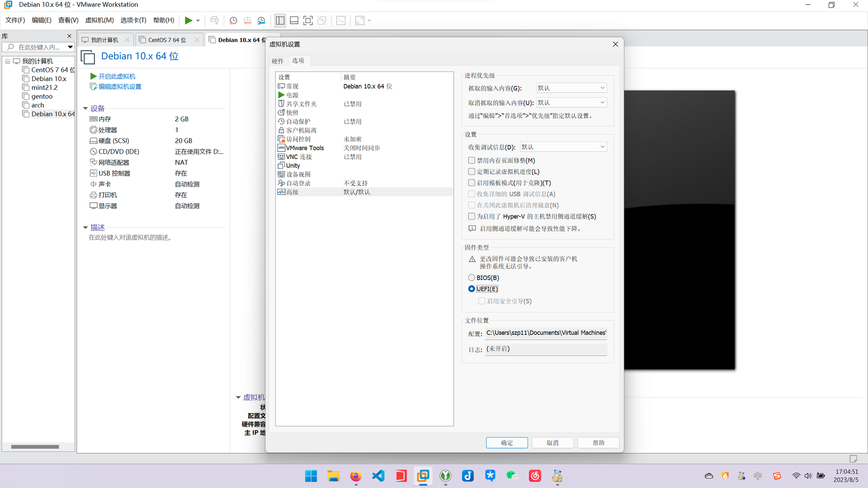This screenshot has width=868, height=488.
Task: Enable 定期记录虚拟机进度 checkbox
Action: click(x=472, y=172)
